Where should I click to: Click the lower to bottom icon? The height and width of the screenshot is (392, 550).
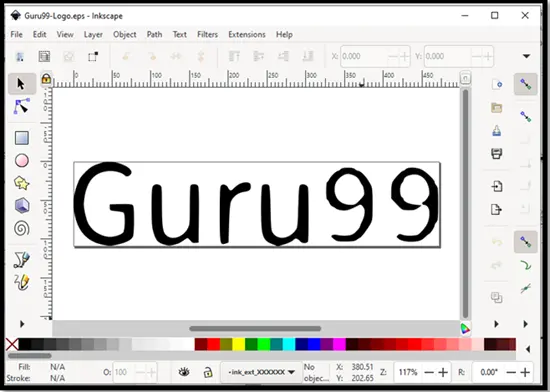(308, 56)
